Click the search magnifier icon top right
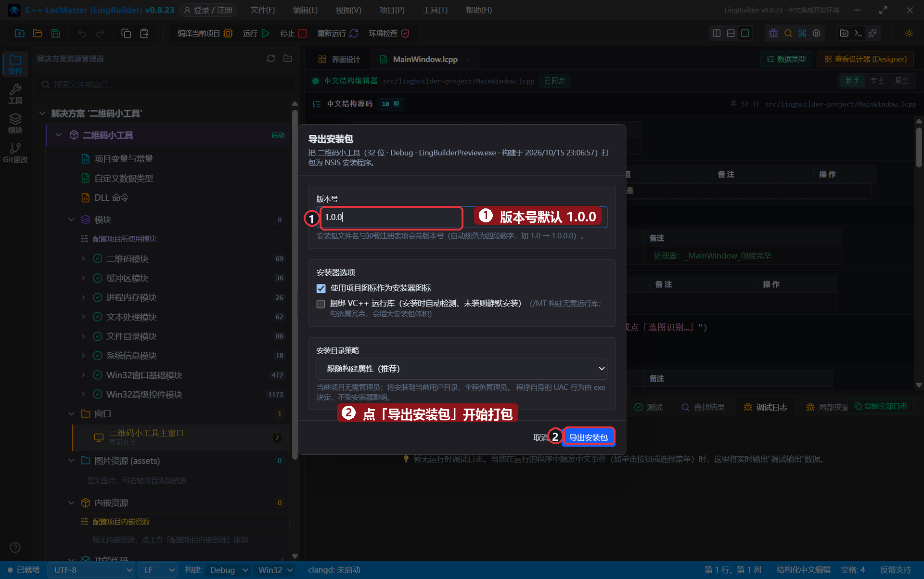 tap(788, 33)
